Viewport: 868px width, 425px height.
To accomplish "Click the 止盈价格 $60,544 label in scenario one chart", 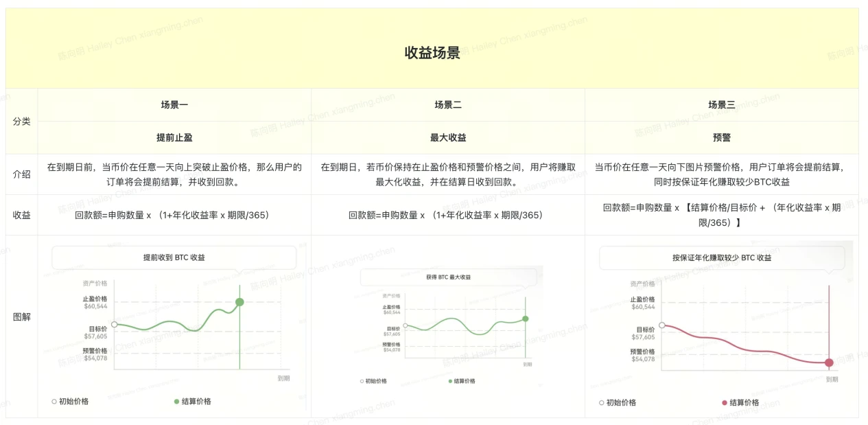I will click(x=95, y=303).
